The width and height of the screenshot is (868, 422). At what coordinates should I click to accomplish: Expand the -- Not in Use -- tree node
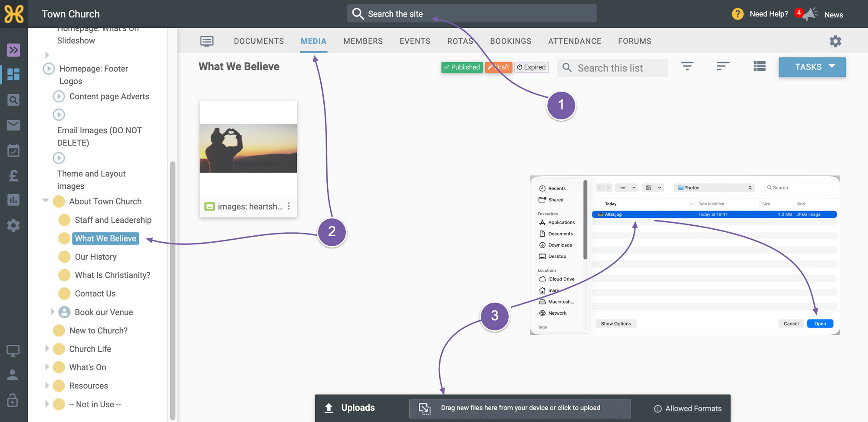(x=47, y=403)
